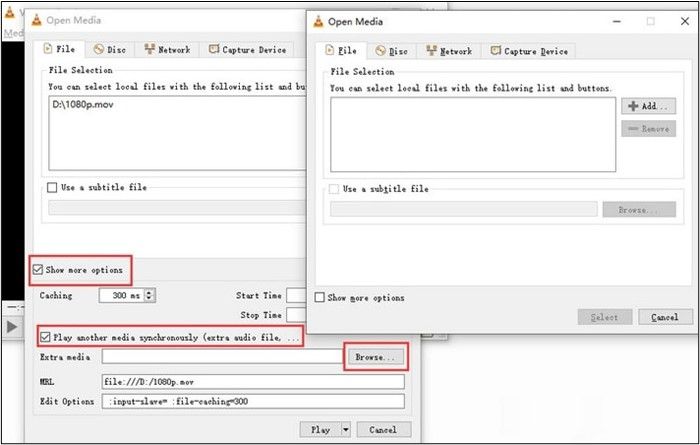The width and height of the screenshot is (700, 445).
Task: Click Play button in back Open Media dialog
Action: 320,430
